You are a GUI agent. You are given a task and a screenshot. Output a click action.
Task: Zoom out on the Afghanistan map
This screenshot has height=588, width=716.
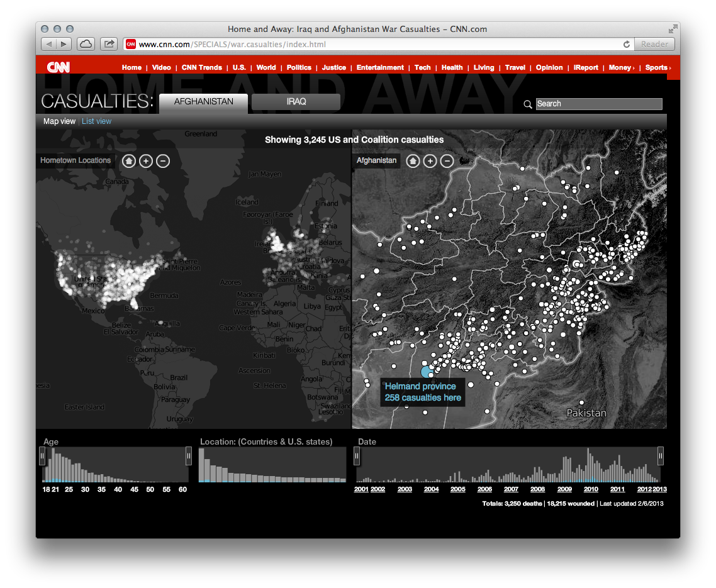click(447, 160)
